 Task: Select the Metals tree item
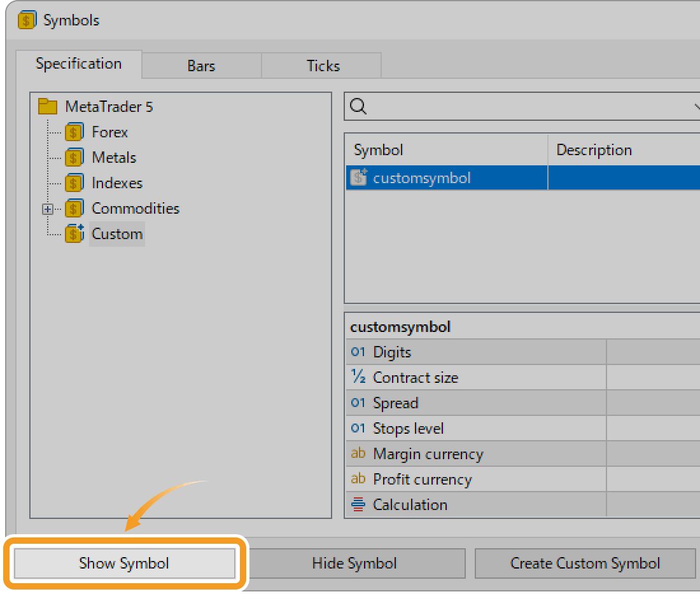tap(114, 158)
